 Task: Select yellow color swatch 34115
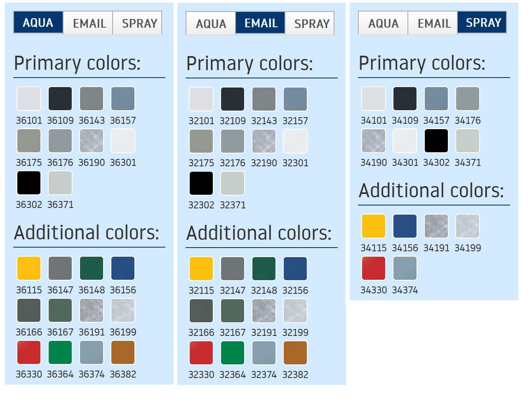[374, 226]
